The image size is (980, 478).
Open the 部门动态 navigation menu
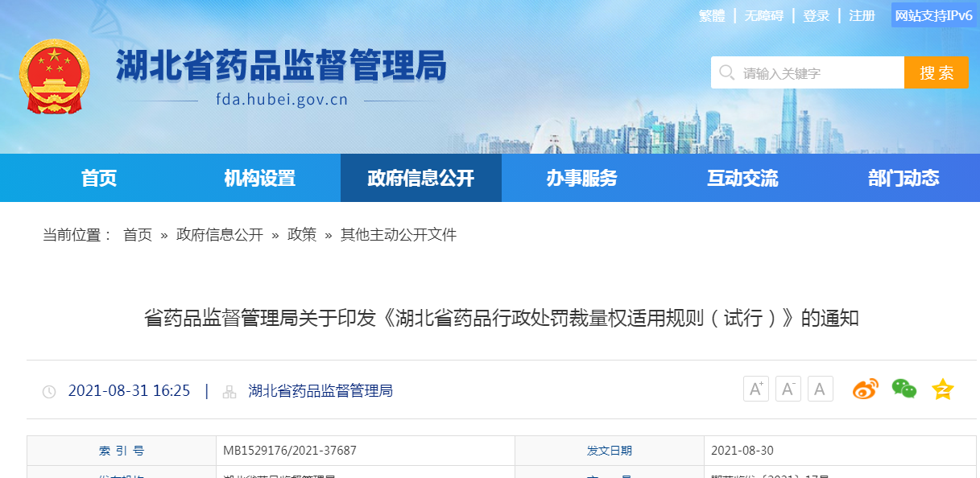pos(902,178)
